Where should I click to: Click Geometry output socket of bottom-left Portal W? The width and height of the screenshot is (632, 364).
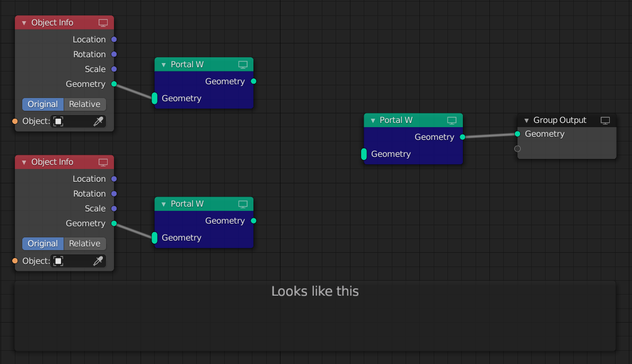point(253,220)
